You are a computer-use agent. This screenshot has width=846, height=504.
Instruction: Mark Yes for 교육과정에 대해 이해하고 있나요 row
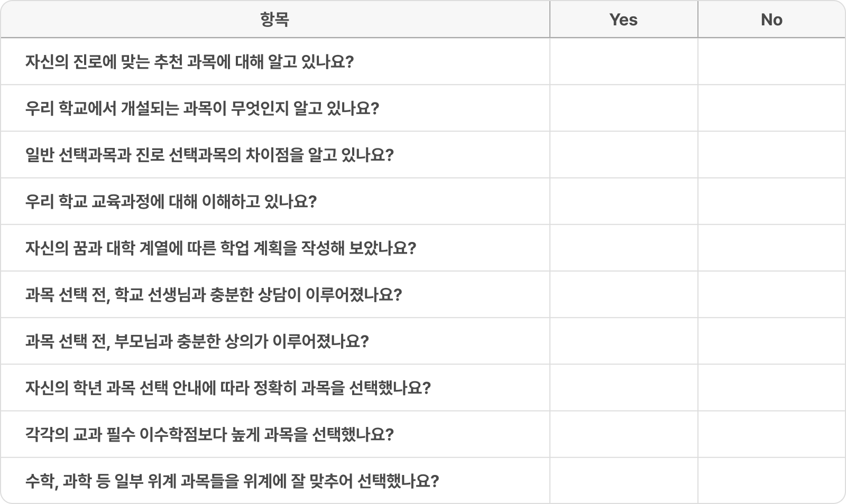(624, 201)
